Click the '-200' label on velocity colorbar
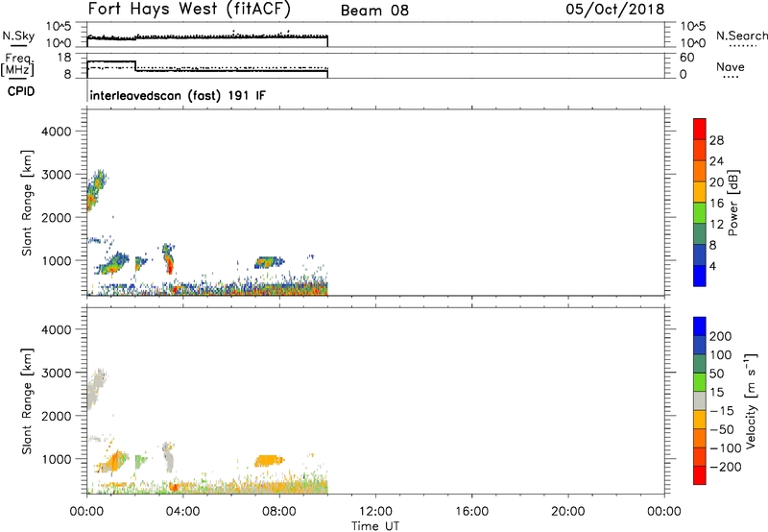The height and width of the screenshot is (532, 768). coord(724,467)
